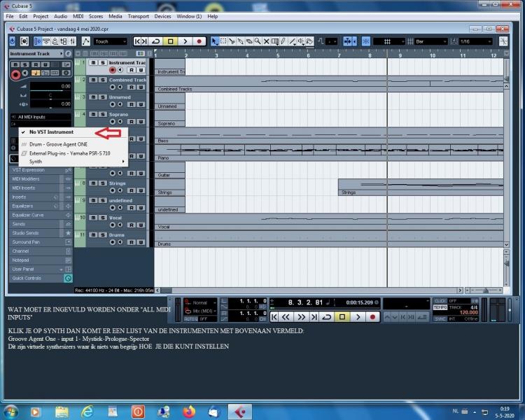525x420 pixels.
Task: Select the Split scissors tool
Action: click(232, 41)
